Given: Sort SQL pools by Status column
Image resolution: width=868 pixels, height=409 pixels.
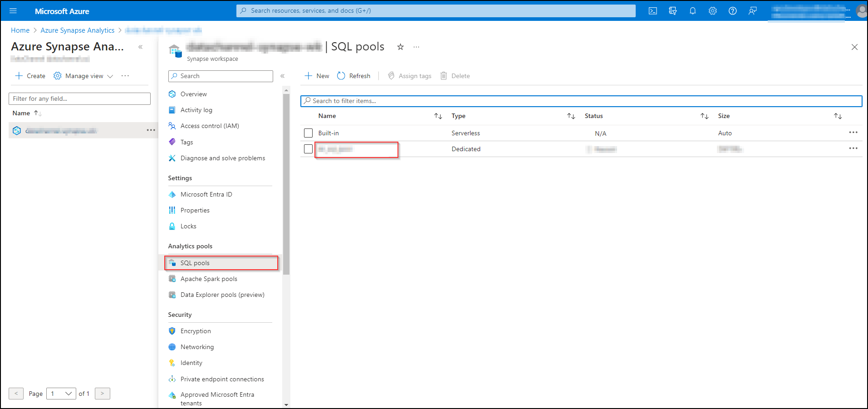Looking at the screenshot, I should click(x=704, y=116).
